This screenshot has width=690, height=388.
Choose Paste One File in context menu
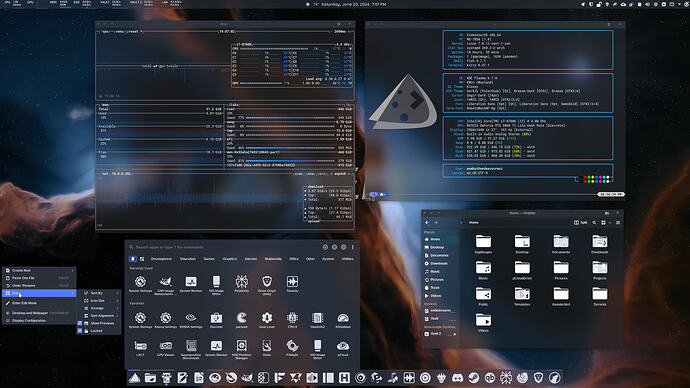click(x=39, y=278)
